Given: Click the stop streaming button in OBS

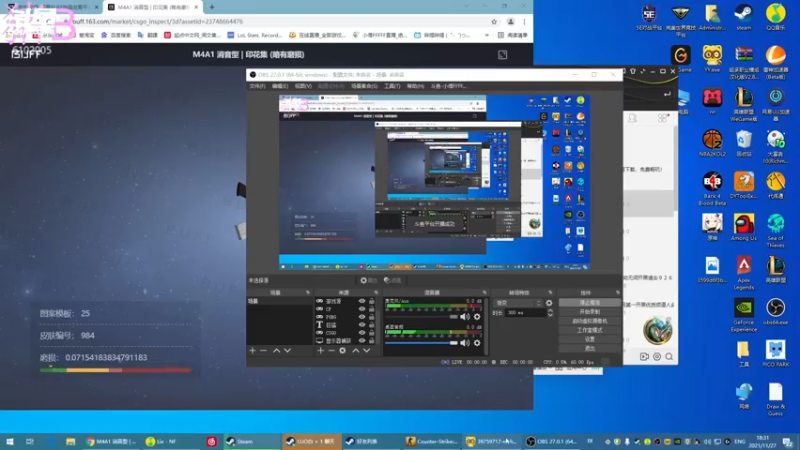Looking at the screenshot, I should [590, 303].
